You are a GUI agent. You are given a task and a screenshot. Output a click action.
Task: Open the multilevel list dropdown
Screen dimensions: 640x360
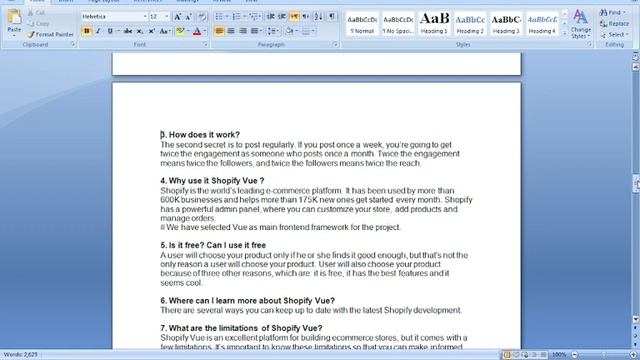[x=261, y=17]
